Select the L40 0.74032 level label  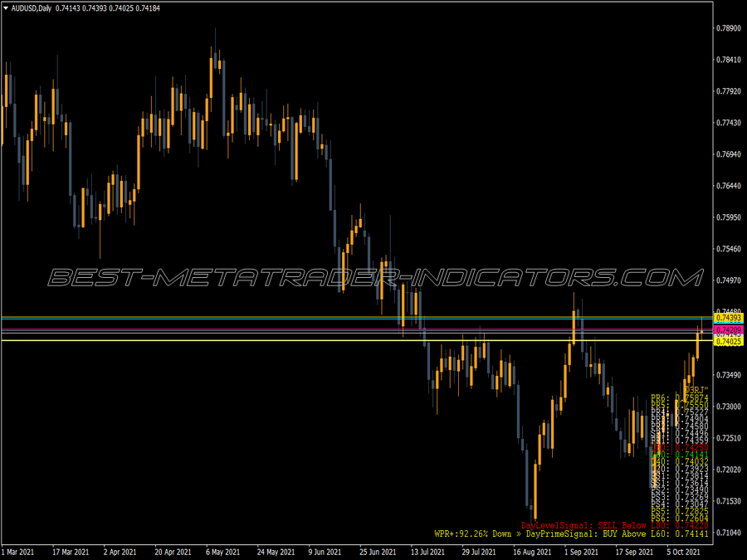679,461
